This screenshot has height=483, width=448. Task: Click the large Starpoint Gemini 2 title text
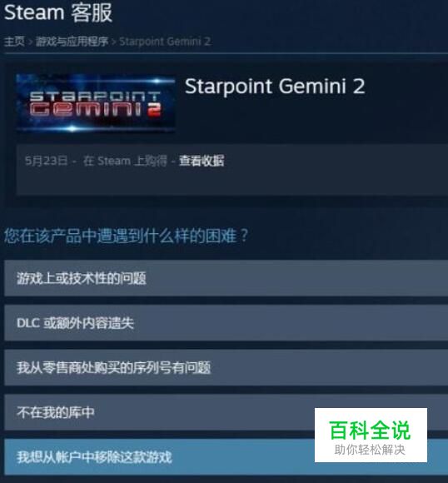[275, 86]
